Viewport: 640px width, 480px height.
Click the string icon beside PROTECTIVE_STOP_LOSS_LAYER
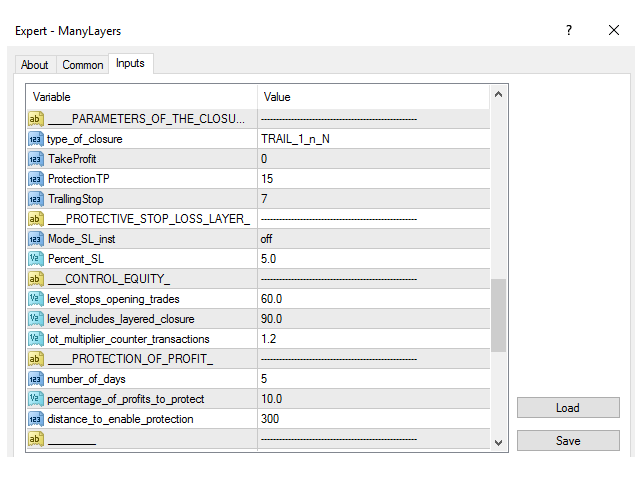pos(36,219)
